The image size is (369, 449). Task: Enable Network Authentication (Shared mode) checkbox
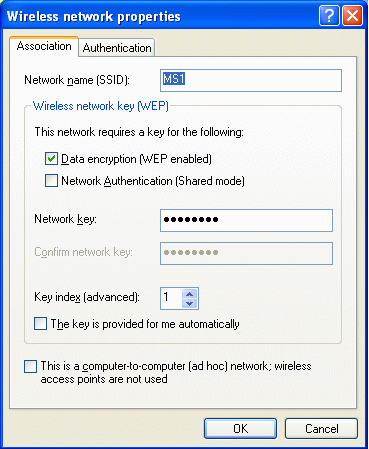click(51, 181)
